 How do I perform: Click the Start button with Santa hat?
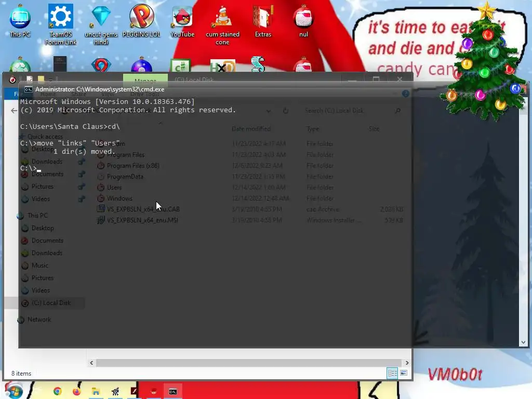(x=13, y=390)
